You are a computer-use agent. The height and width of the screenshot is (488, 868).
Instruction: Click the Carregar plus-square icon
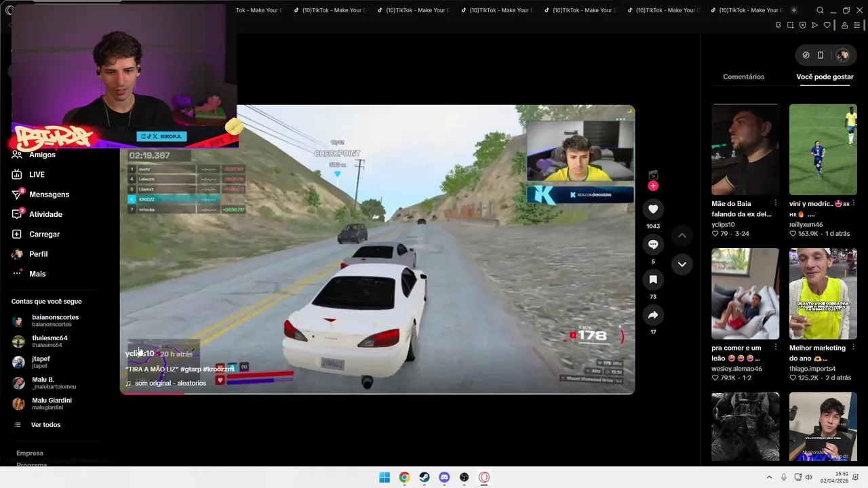(17, 234)
